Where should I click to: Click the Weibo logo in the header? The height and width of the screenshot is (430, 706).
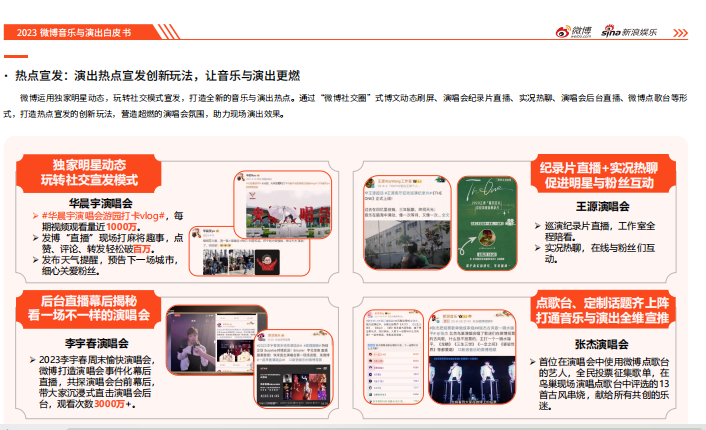575,31
